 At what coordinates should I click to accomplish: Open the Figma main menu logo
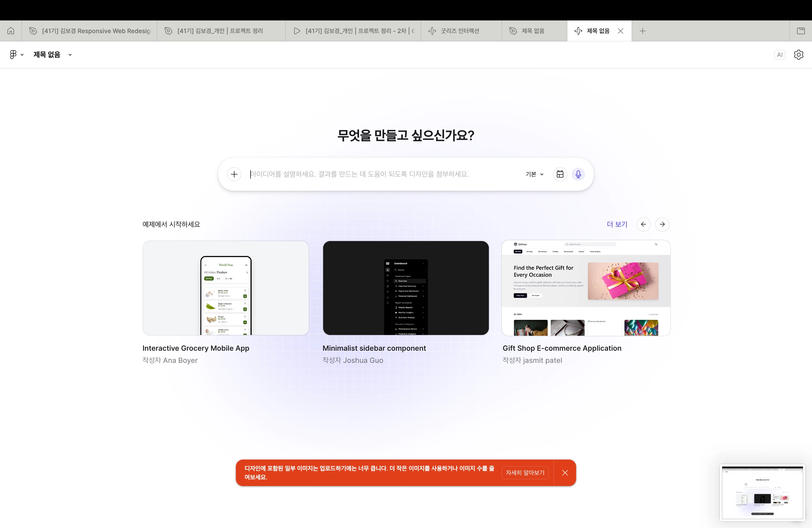[x=13, y=55]
